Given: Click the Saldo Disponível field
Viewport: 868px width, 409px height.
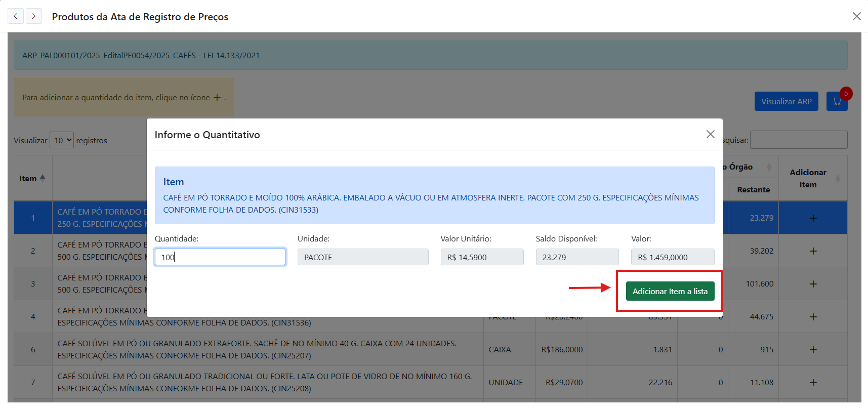Looking at the screenshot, I should pos(577,257).
